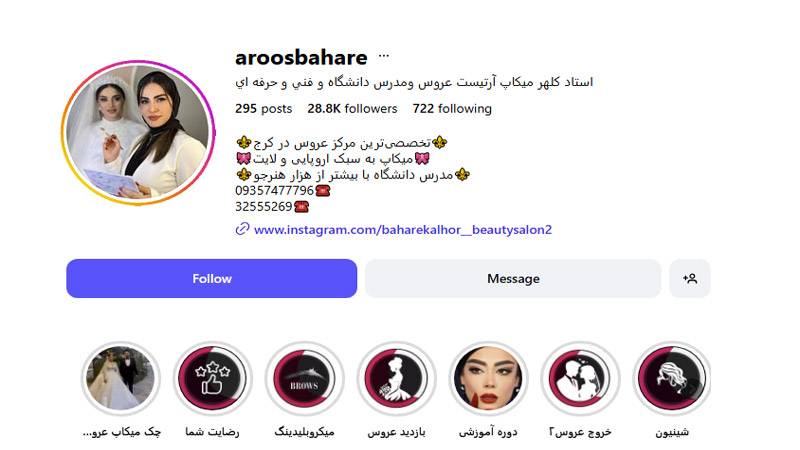The image size is (800, 450).
Task: View the 722 following list
Action: [452, 109]
